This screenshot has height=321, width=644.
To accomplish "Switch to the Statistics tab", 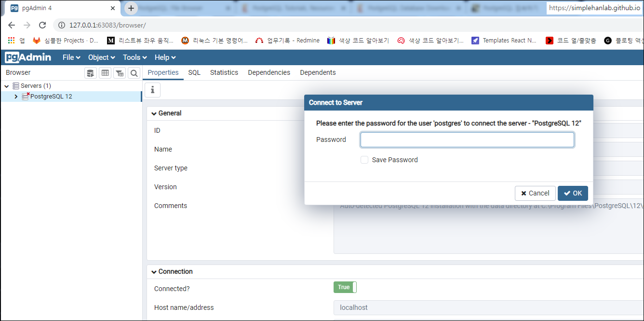I will pyautogui.click(x=224, y=72).
